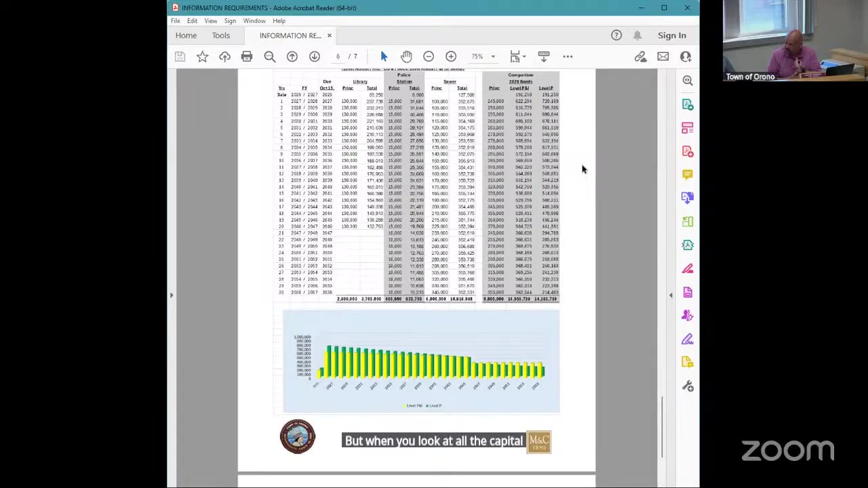Upload file to cloud icon
868x488 pixels.
[224, 57]
